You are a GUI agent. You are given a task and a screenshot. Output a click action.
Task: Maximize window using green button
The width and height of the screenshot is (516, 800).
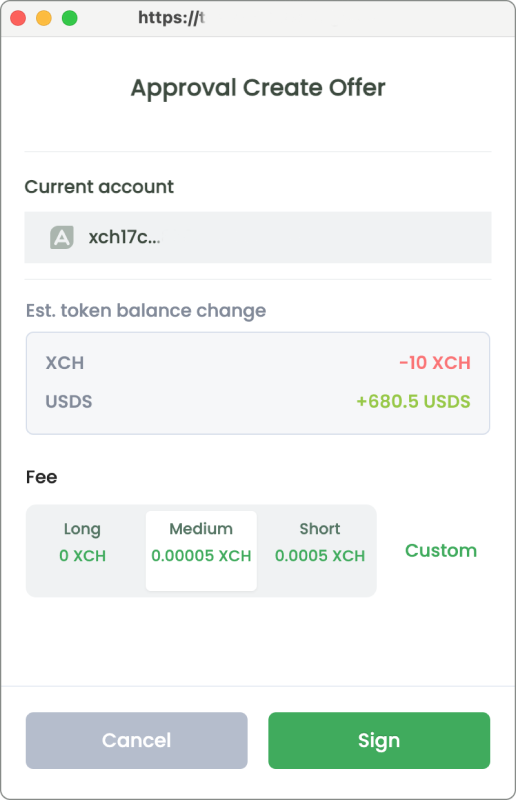click(x=69, y=18)
